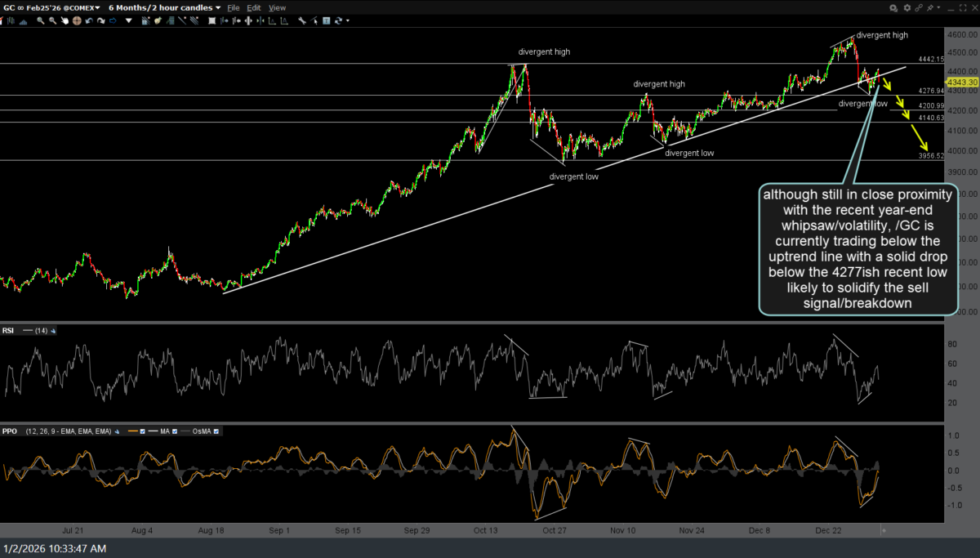The height and width of the screenshot is (558, 980).
Task: Expand the dropdown arrow beside the pin icon
Action: click(938, 7)
